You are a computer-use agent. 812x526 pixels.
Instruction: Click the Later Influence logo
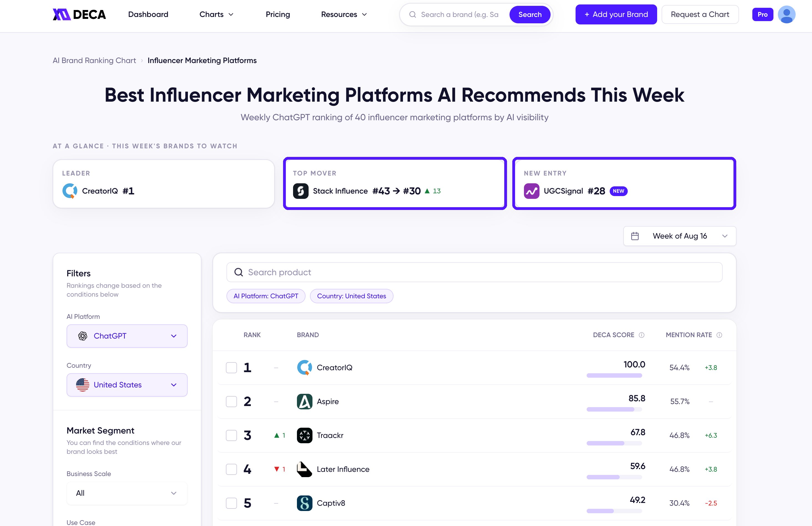click(x=304, y=469)
